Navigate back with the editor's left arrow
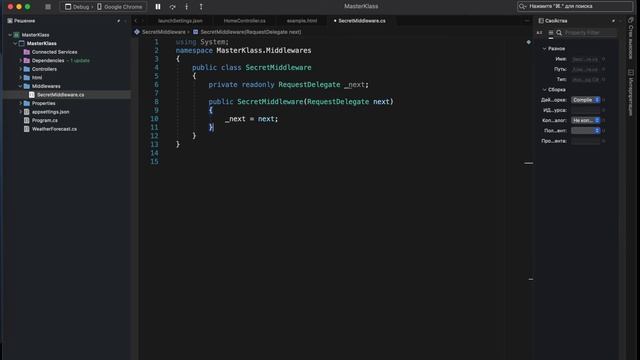The width and height of the screenshot is (640, 360). (x=136, y=21)
